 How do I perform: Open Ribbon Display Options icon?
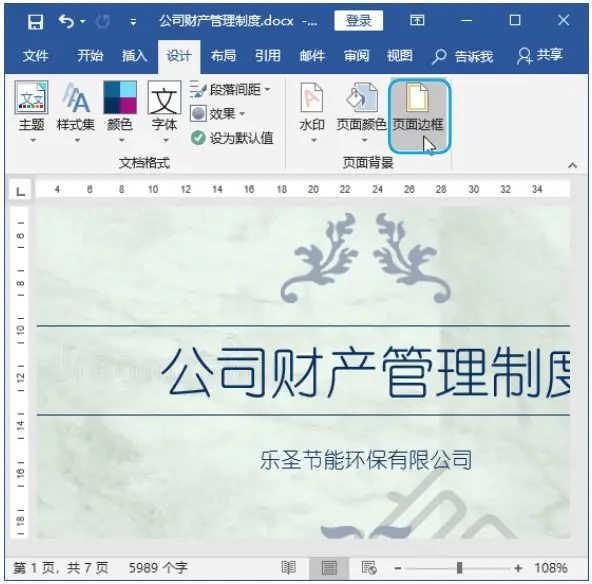coord(417,20)
